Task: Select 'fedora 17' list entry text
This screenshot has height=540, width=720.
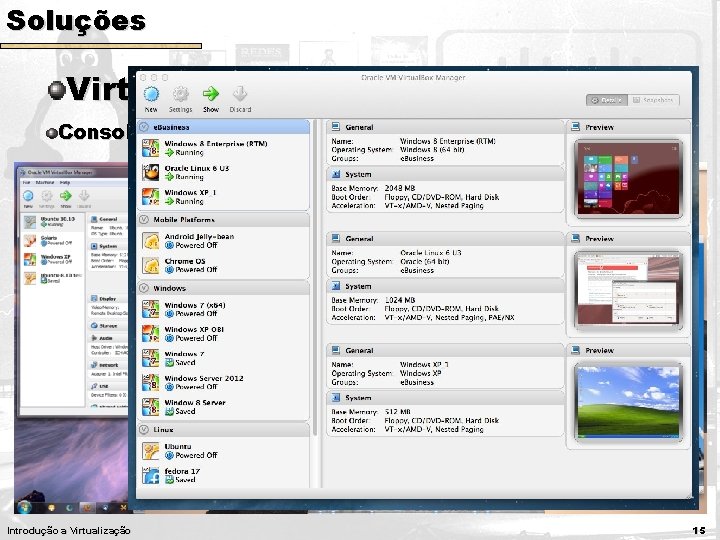Action: coord(182,471)
